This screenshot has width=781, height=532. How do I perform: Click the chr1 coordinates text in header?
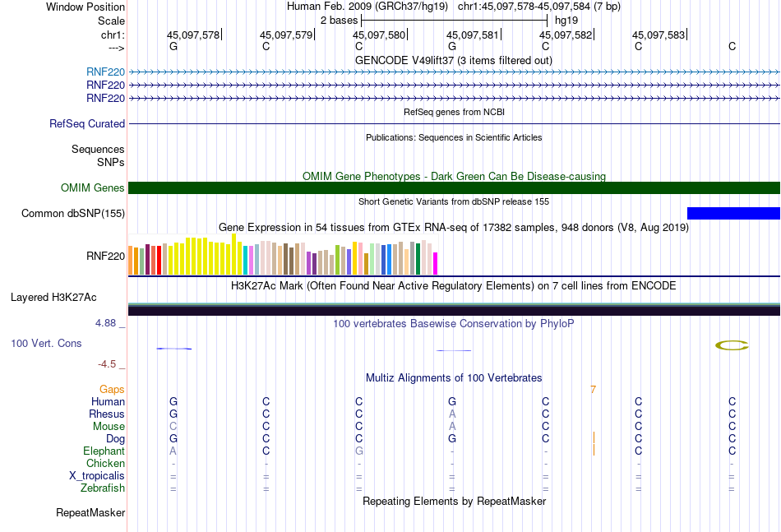pyautogui.click(x=539, y=7)
